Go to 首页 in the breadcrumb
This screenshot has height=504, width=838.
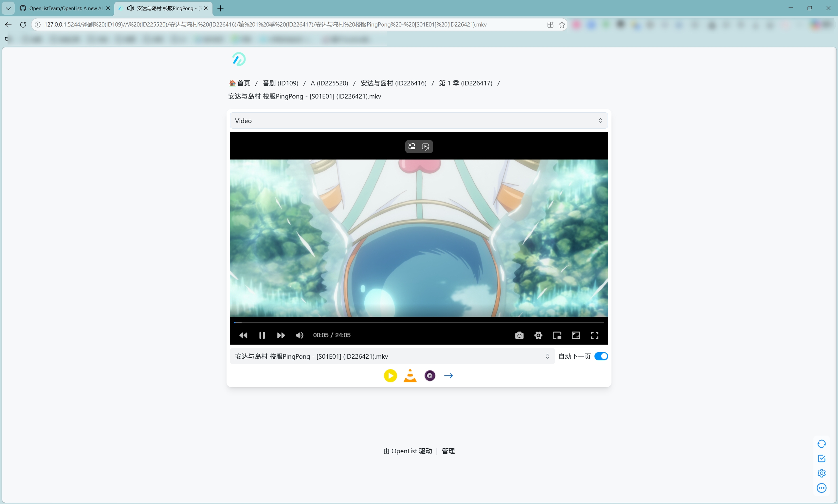(243, 83)
